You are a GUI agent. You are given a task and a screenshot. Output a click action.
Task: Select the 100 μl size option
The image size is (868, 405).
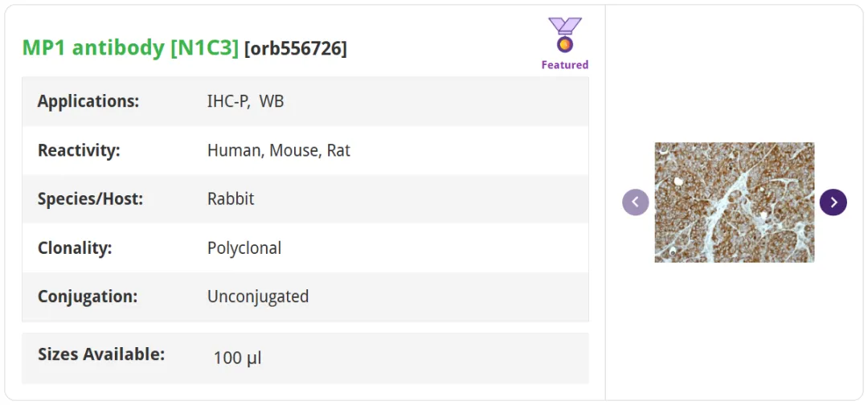pos(237,358)
